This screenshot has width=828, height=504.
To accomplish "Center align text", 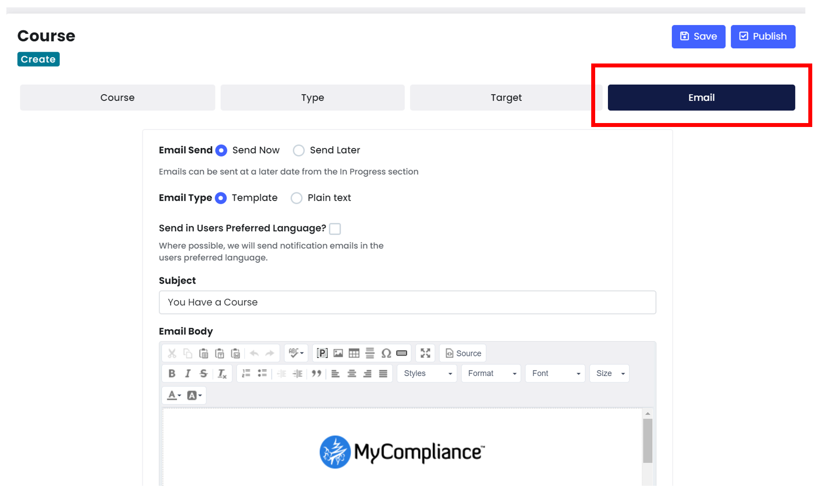I will coord(351,374).
